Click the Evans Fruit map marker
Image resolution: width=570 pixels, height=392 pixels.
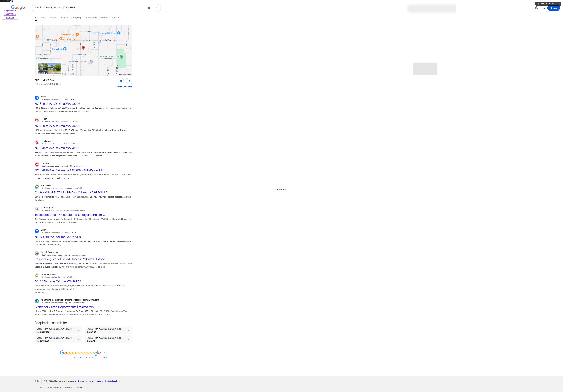pyautogui.click(x=65, y=49)
